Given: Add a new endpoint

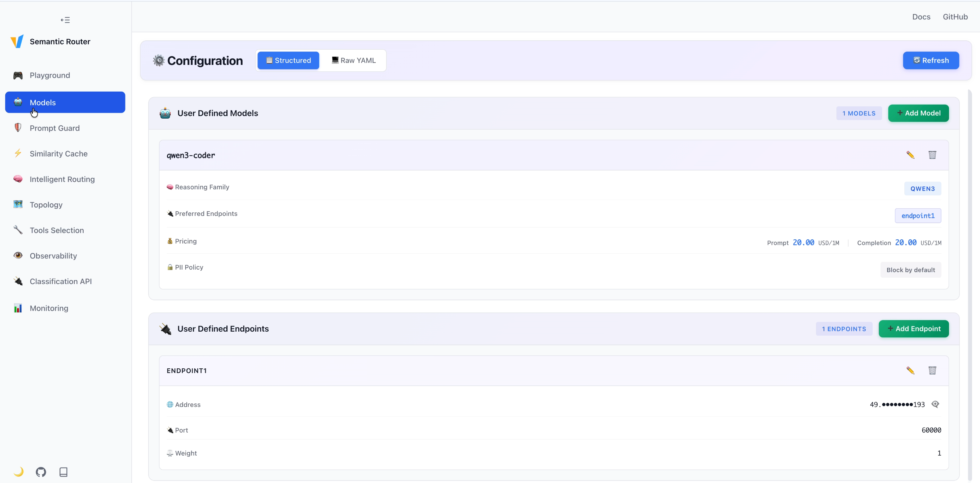Looking at the screenshot, I should point(914,329).
